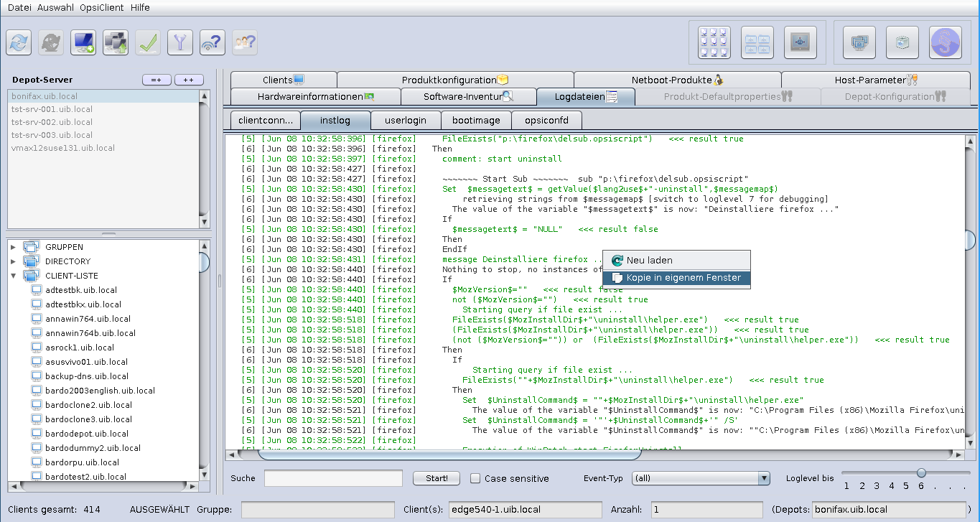
Task: Select client bardo2003english.uib.local
Action: click(x=100, y=391)
